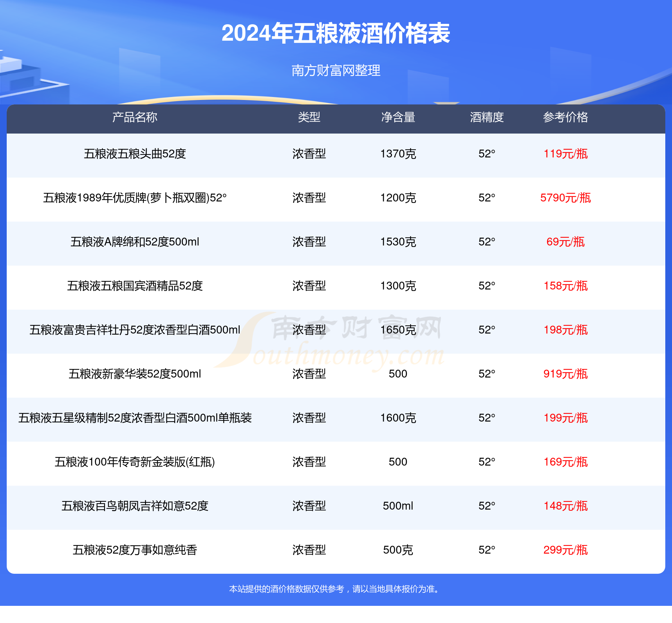672x623 pixels.
Task: Select product 五粮液富贵吉祥牡丹52度浓香型白酒500ml
Action: [x=135, y=330]
